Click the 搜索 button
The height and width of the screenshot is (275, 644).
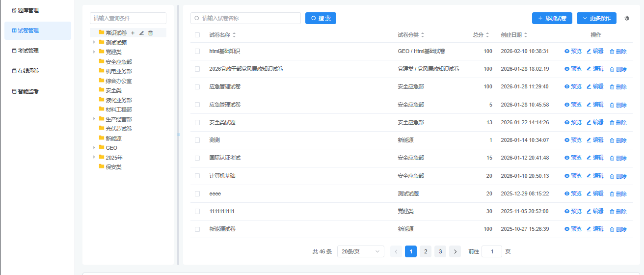[321, 18]
